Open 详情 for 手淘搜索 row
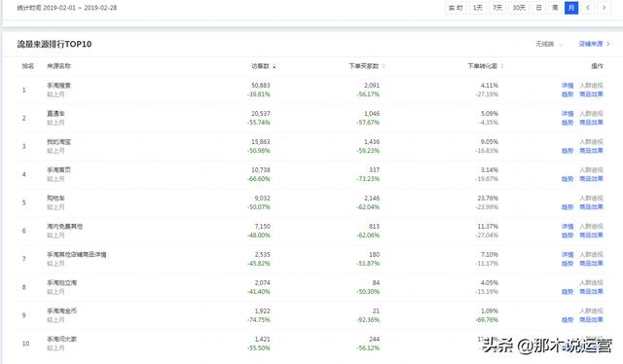 point(568,86)
